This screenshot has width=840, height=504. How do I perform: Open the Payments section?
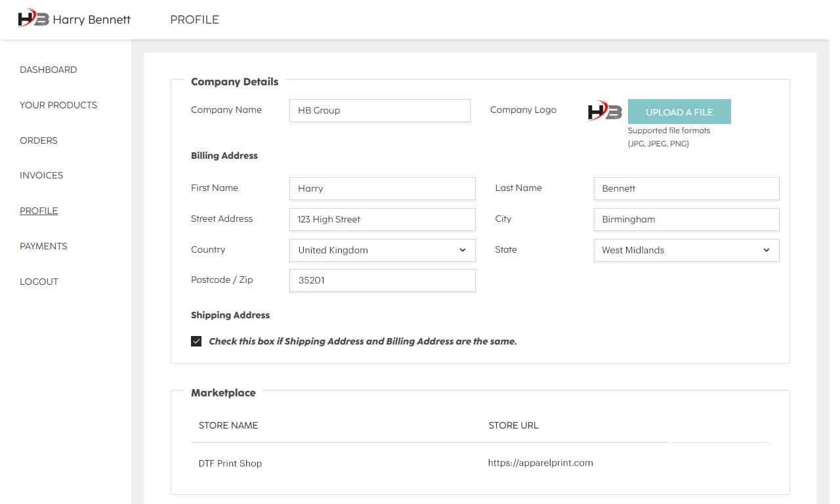coord(43,246)
